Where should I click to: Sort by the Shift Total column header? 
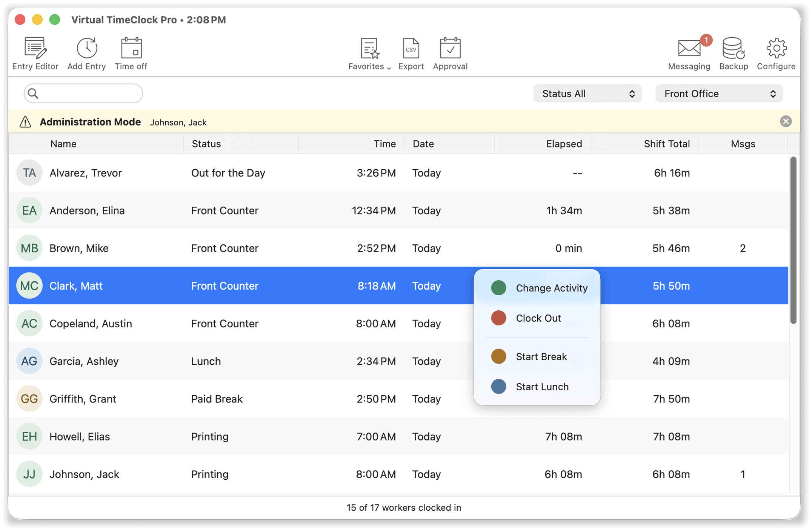667,144
